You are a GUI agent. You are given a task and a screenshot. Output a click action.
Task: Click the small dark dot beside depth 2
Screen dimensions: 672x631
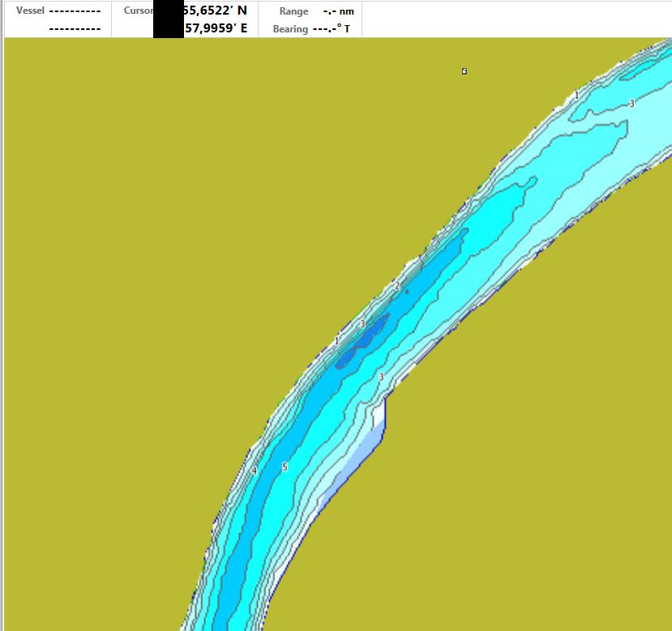pyautogui.click(x=407, y=292)
